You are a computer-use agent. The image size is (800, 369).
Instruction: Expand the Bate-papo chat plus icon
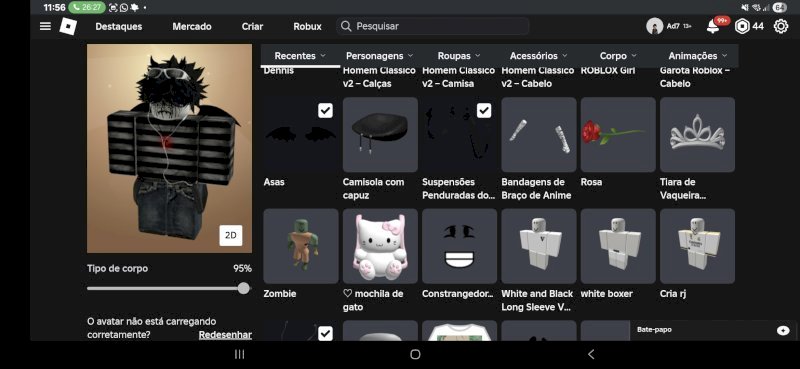(783, 331)
